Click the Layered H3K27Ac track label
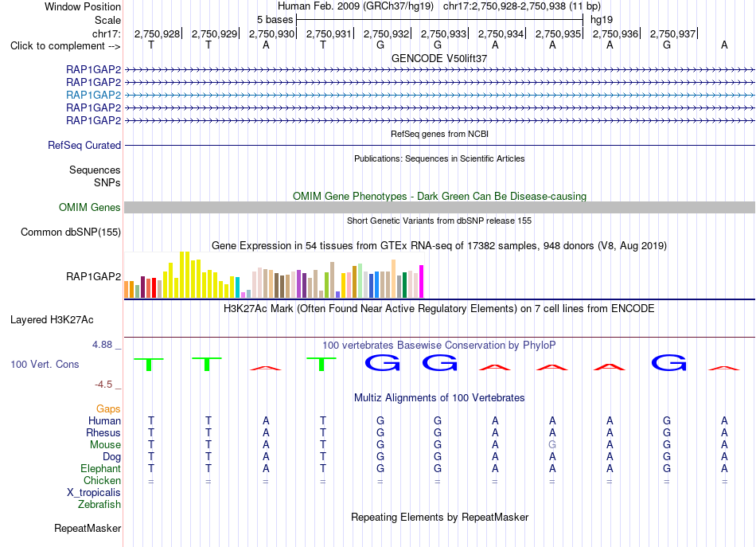This screenshot has height=547, width=756. [x=52, y=320]
